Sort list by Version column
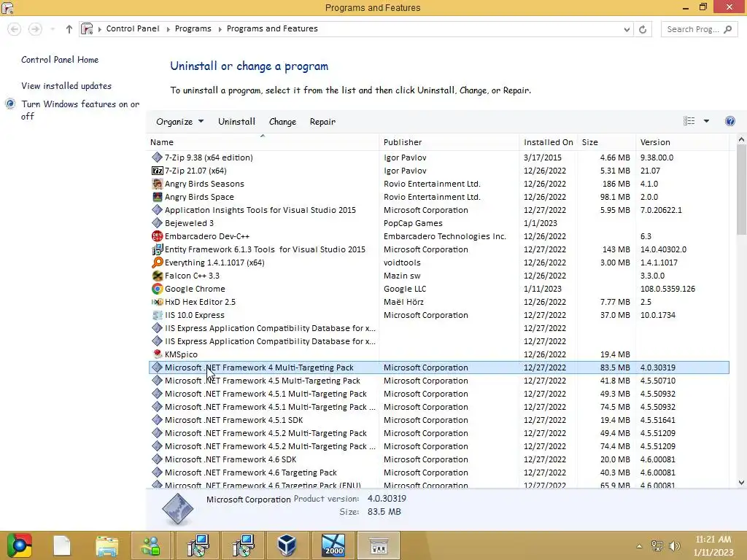Viewport: 747px width, 560px height. pyautogui.click(x=682, y=142)
